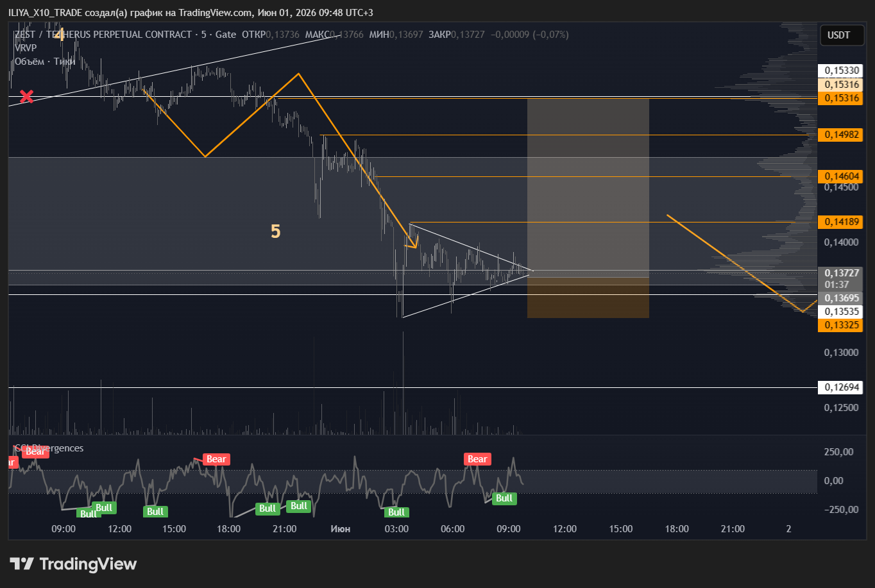Click the Gate exchange label in the title
This screenshot has width=875, height=588.
tap(226, 35)
